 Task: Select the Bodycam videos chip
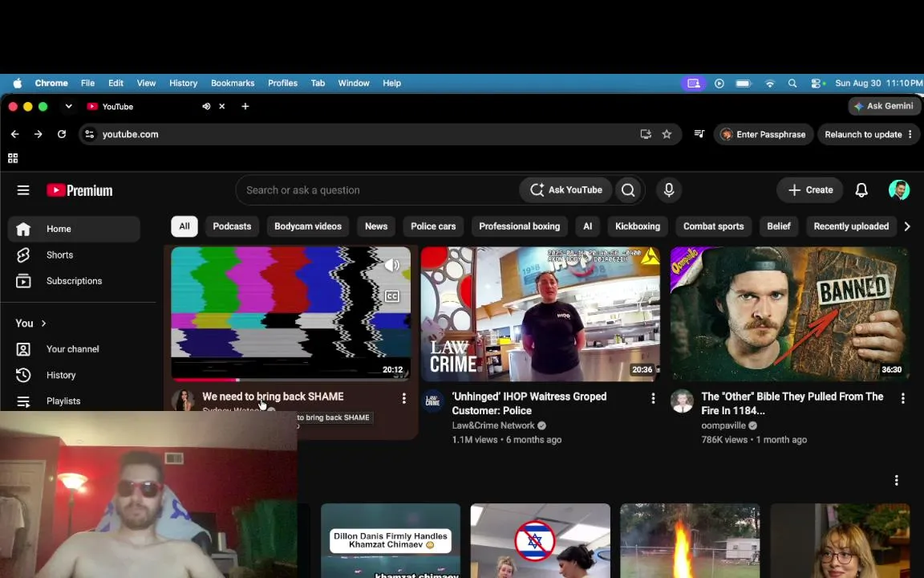[308, 226]
